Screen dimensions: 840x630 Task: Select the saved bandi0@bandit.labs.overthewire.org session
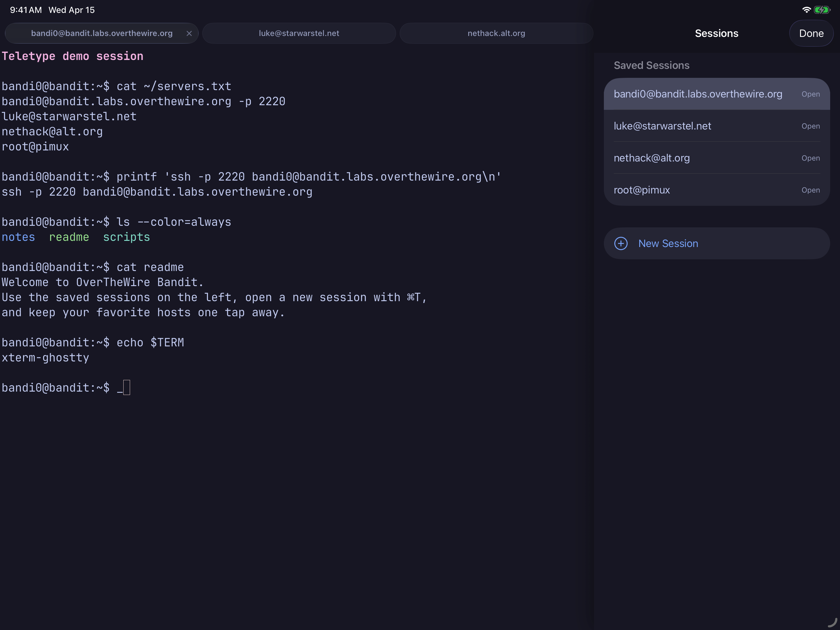(x=698, y=94)
